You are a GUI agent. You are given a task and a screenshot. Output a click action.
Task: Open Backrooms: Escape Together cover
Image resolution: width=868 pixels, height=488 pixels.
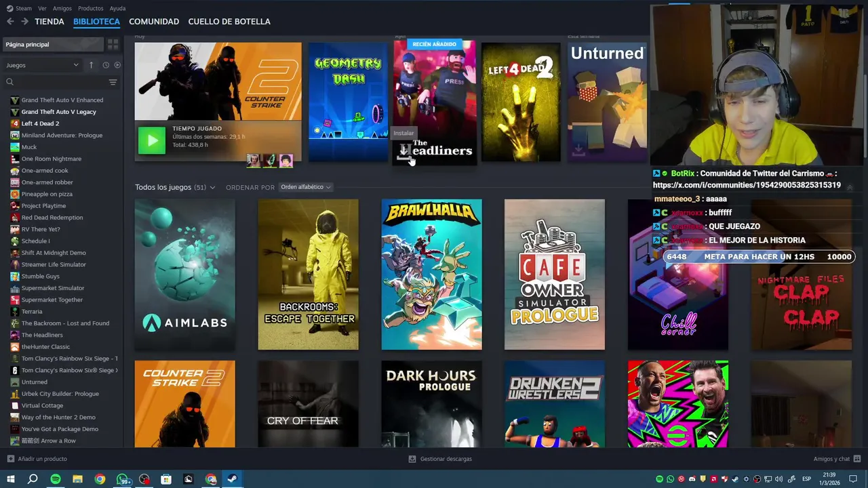[309, 274]
